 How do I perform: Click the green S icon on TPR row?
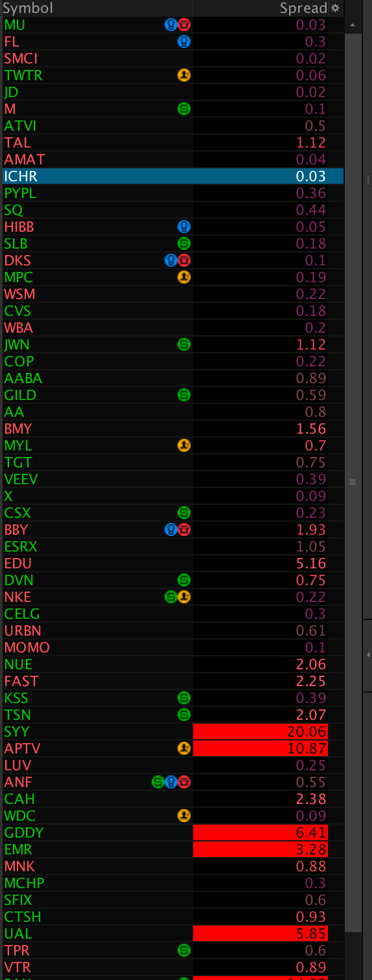click(x=184, y=951)
